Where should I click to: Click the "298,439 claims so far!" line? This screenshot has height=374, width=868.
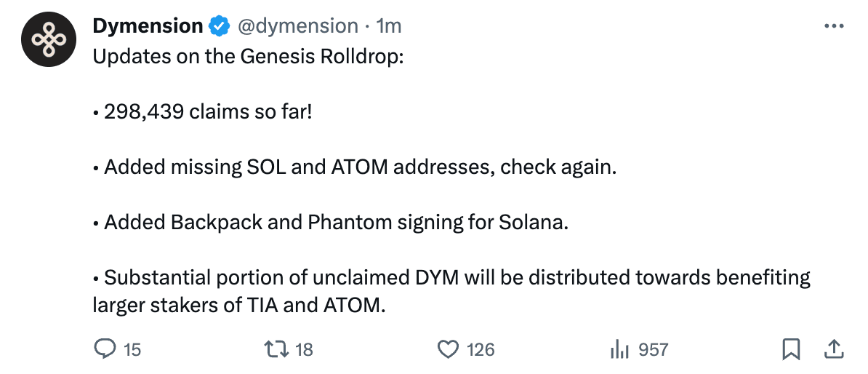(208, 112)
